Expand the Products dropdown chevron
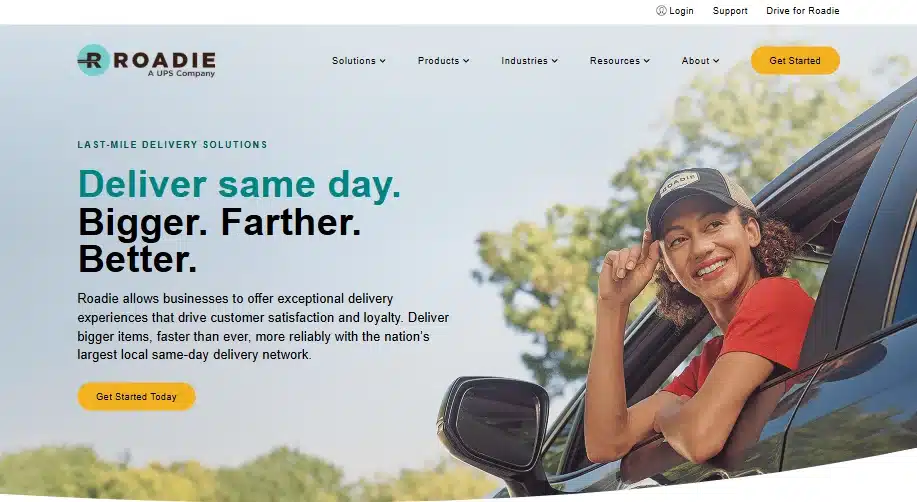Screen dimensions: 917x502 point(466,61)
